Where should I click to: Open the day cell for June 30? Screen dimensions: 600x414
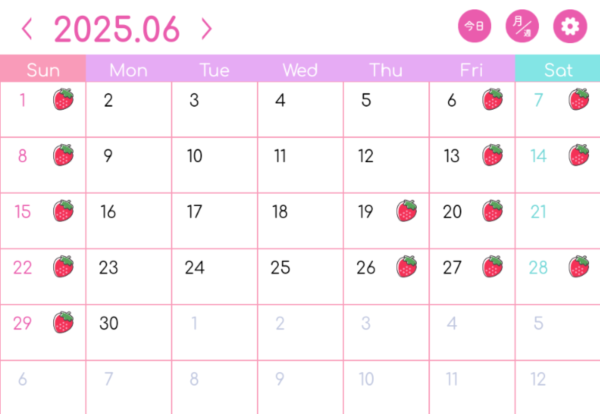(x=129, y=333)
